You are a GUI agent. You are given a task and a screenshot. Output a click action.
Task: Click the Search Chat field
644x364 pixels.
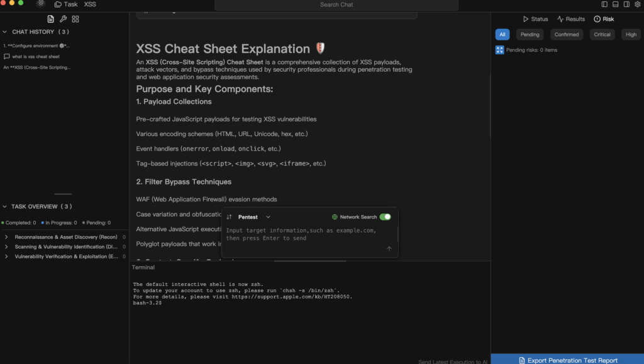tap(336, 5)
